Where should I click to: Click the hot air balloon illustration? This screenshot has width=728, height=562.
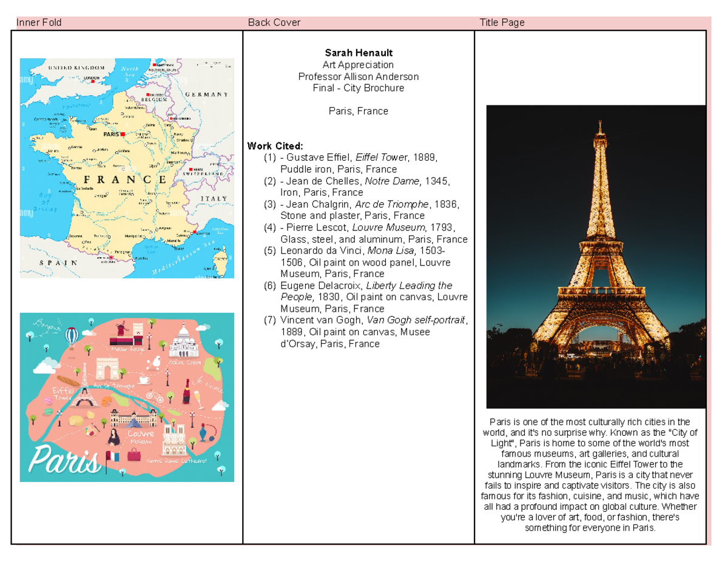[x=71, y=334]
